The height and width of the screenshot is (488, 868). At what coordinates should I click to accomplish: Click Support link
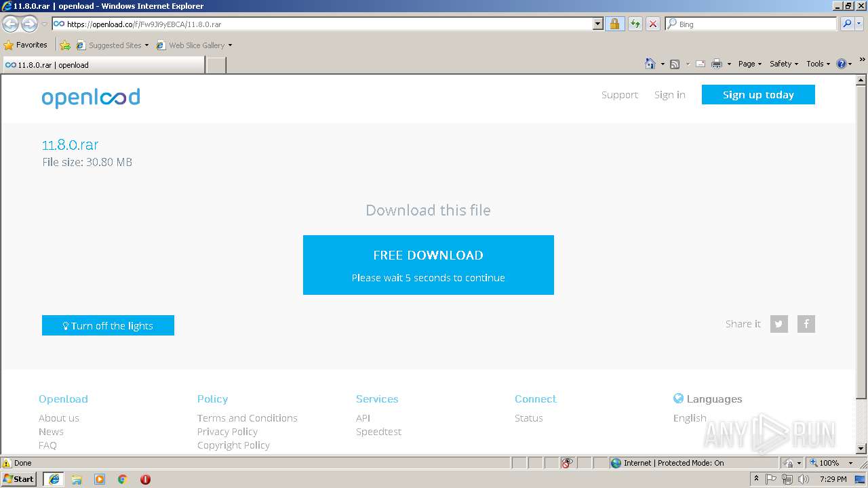[x=620, y=95]
